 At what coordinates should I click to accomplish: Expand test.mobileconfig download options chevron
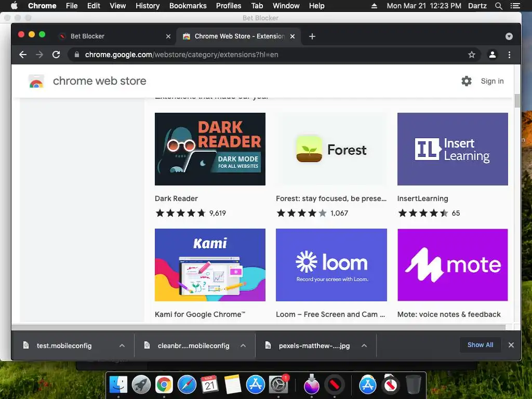pos(122,345)
